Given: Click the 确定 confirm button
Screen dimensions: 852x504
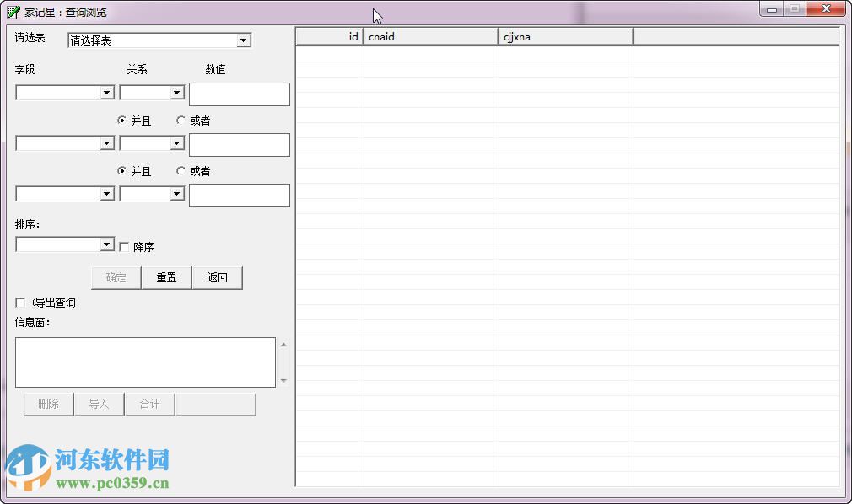Looking at the screenshot, I should click(116, 277).
